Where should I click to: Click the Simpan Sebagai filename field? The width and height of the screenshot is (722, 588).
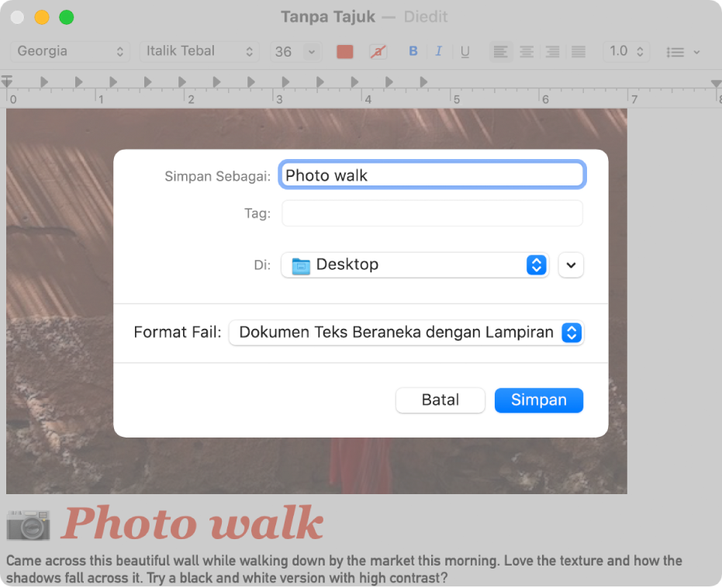[x=433, y=175]
